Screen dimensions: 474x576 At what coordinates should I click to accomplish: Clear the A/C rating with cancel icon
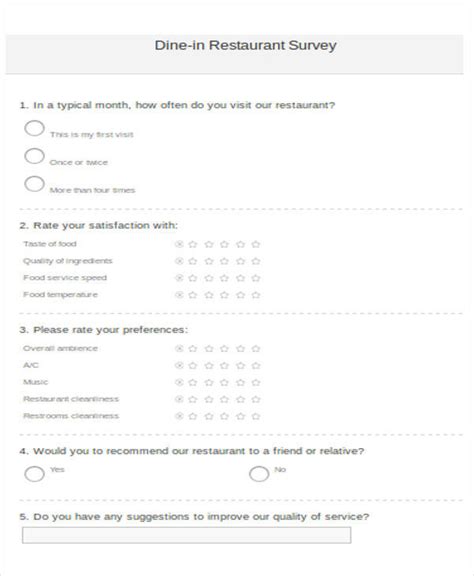pyautogui.click(x=179, y=366)
